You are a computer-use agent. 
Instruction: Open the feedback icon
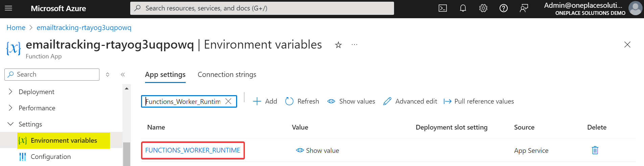(524, 8)
